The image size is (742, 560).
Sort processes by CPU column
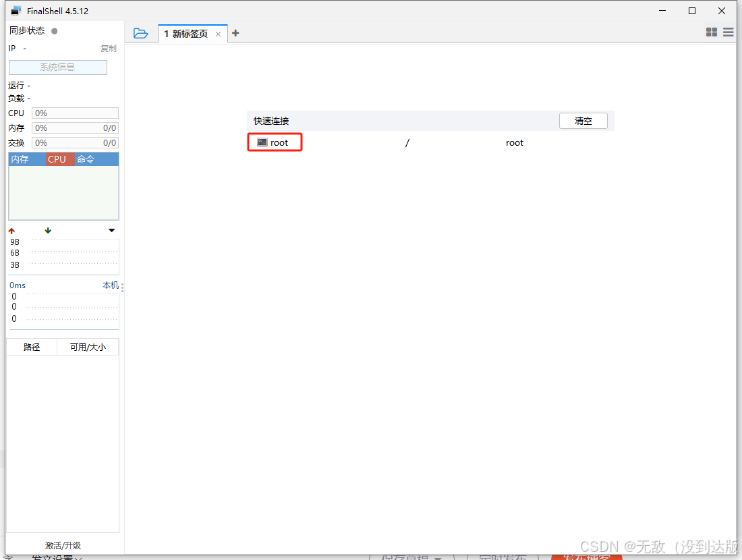click(x=57, y=159)
